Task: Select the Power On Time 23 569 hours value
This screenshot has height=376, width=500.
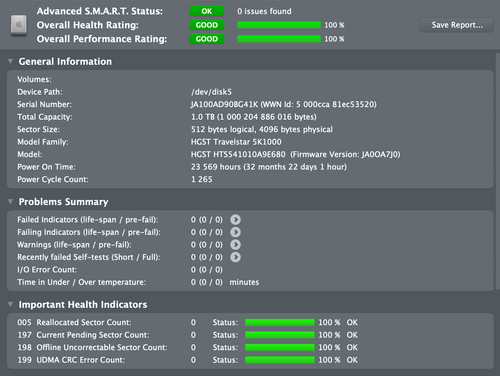Action: [x=269, y=167]
